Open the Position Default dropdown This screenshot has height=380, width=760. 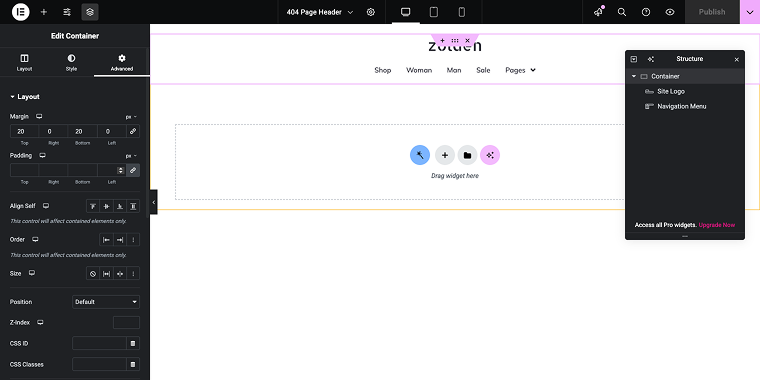pos(106,302)
